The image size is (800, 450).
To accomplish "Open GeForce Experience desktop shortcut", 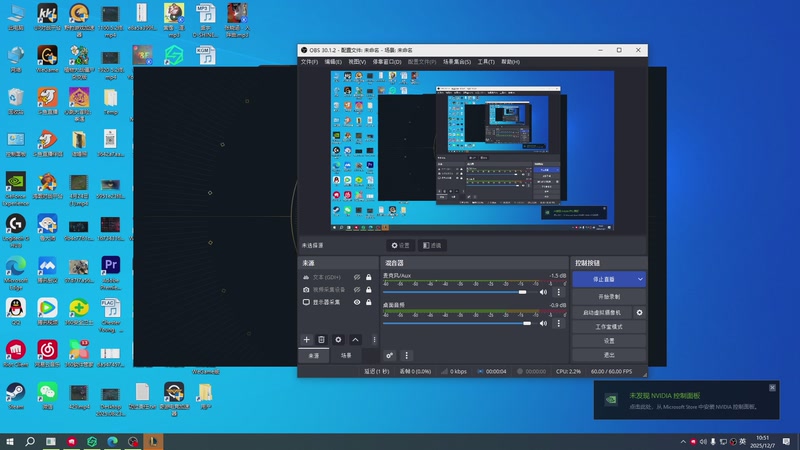I will point(16,188).
